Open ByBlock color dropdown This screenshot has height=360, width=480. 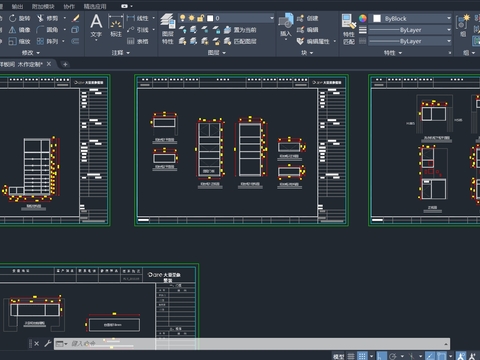(x=449, y=18)
